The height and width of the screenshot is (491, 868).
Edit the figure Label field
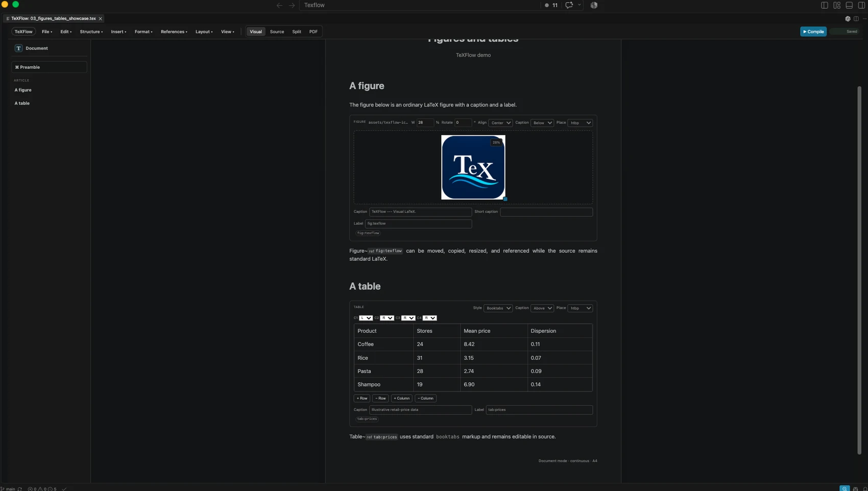click(418, 224)
